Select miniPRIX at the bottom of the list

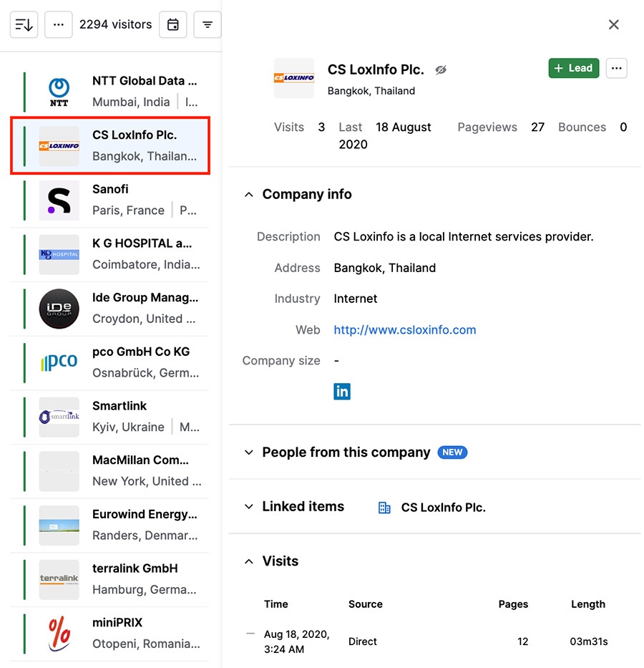click(107, 631)
